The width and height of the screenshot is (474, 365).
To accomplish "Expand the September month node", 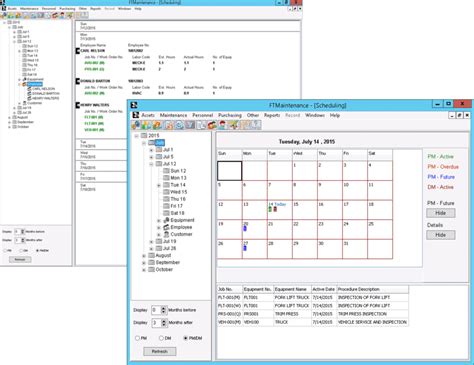I will point(144,263).
